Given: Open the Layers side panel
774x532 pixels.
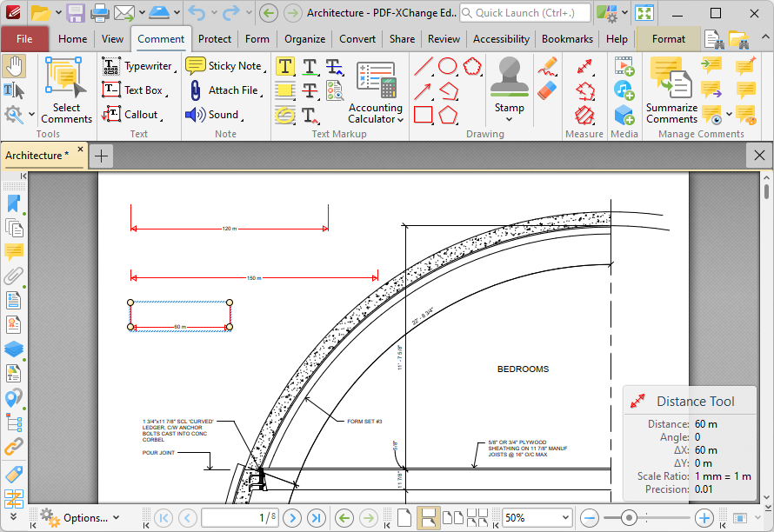Looking at the screenshot, I should click(14, 349).
